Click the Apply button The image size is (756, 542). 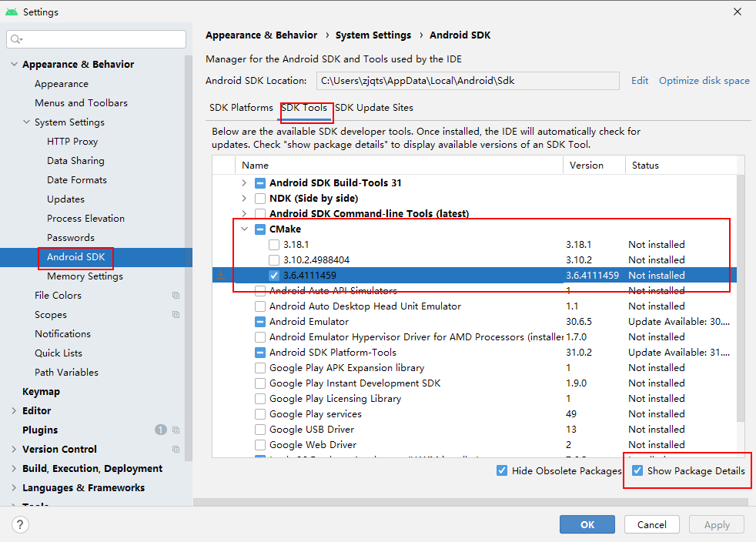717,524
